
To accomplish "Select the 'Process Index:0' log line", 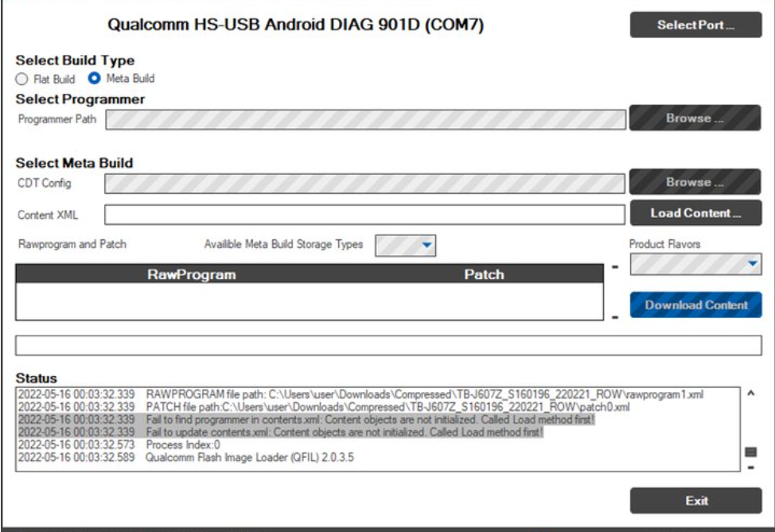I will click(x=119, y=445).
